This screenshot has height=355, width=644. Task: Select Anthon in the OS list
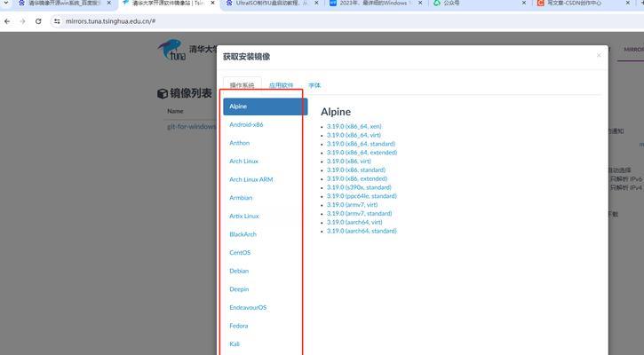click(240, 143)
